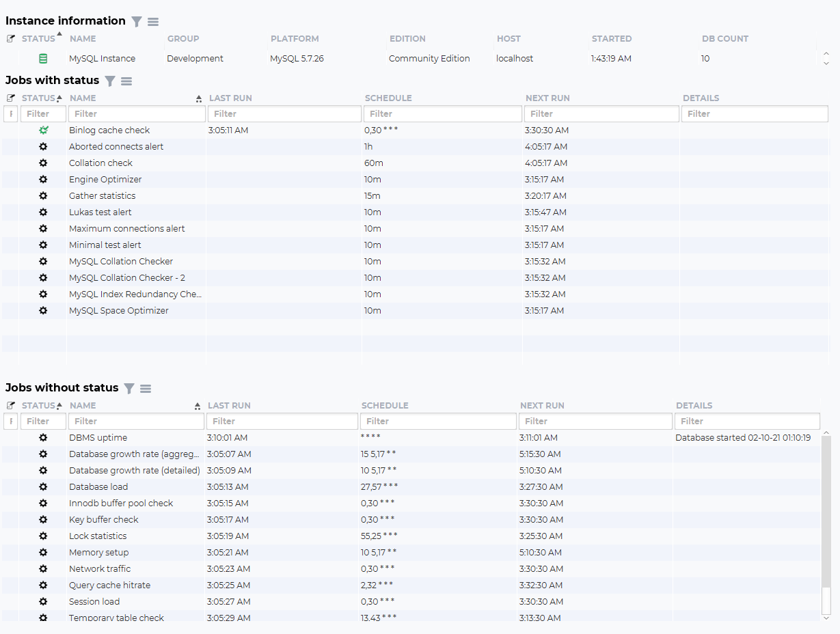This screenshot has height=634, width=840.
Task: Click the gear icon for MySQL Collation Checker - 2
Action: (x=43, y=277)
